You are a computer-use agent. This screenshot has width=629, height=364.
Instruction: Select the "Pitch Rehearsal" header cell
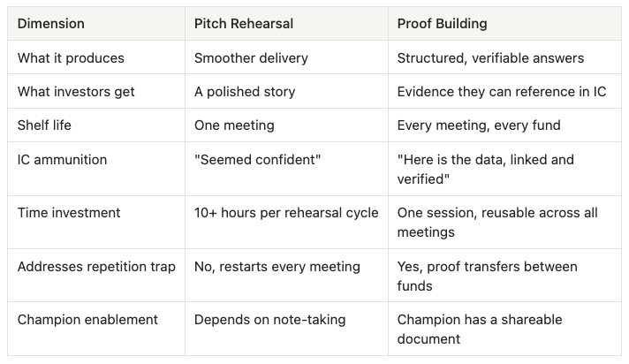[244, 25]
